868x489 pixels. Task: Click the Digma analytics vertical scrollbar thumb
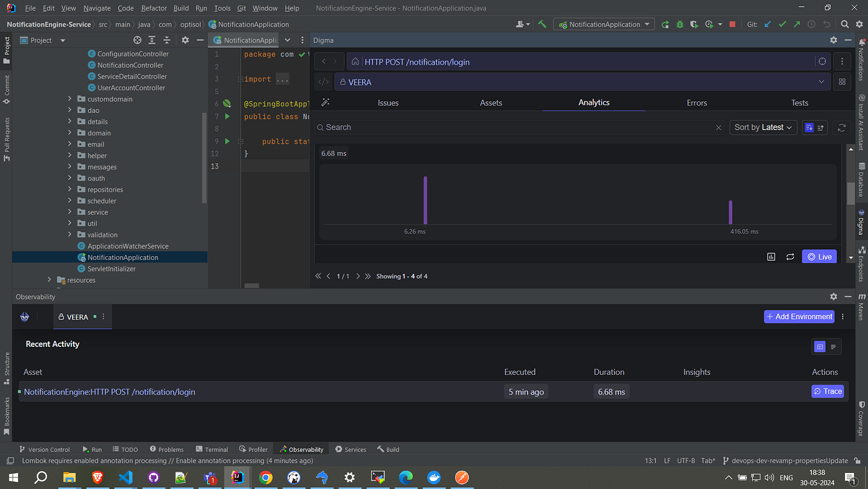[851, 193]
